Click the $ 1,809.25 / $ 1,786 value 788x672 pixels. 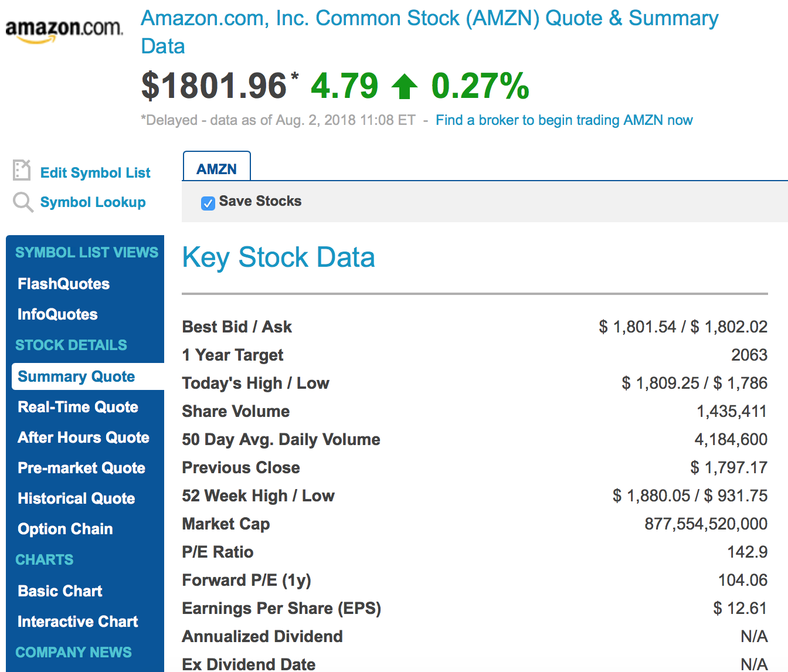pyautogui.click(x=695, y=383)
